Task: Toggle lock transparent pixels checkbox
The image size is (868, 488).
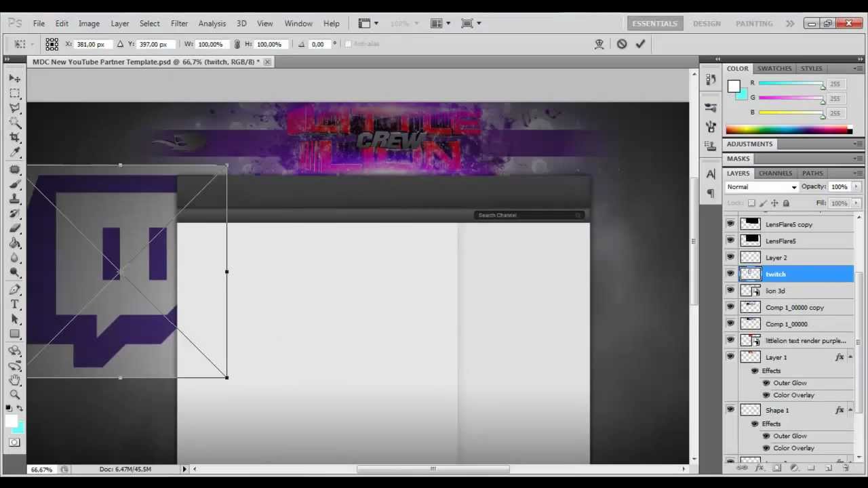Action: click(x=751, y=203)
